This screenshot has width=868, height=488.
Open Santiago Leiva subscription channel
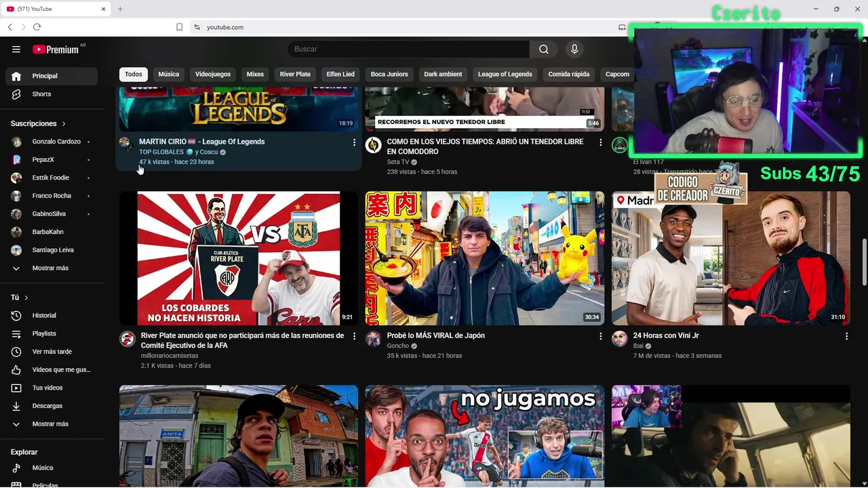point(52,250)
